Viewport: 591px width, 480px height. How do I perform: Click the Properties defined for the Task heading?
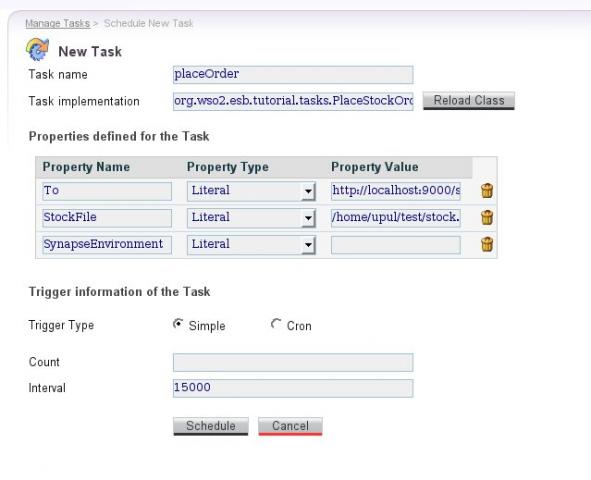pyautogui.click(x=119, y=136)
